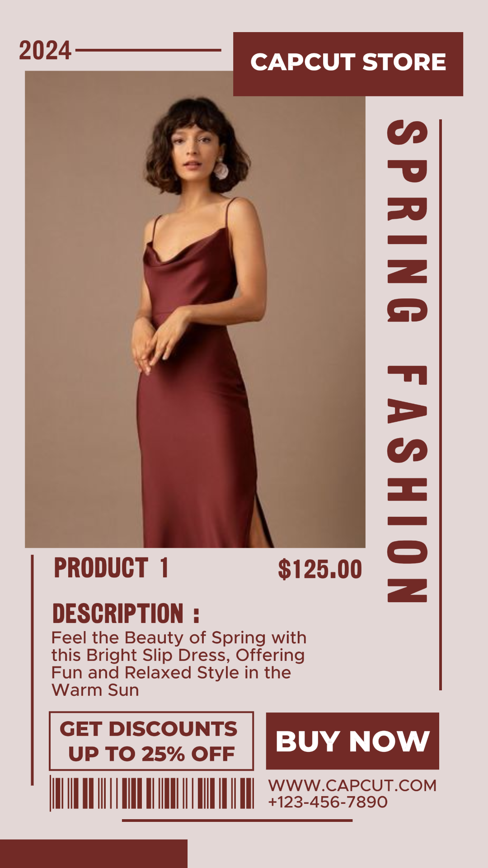The width and height of the screenshot is (488, 868).
Task: Click the slip dress description paragraph
Action: click(x=179, y=664)
